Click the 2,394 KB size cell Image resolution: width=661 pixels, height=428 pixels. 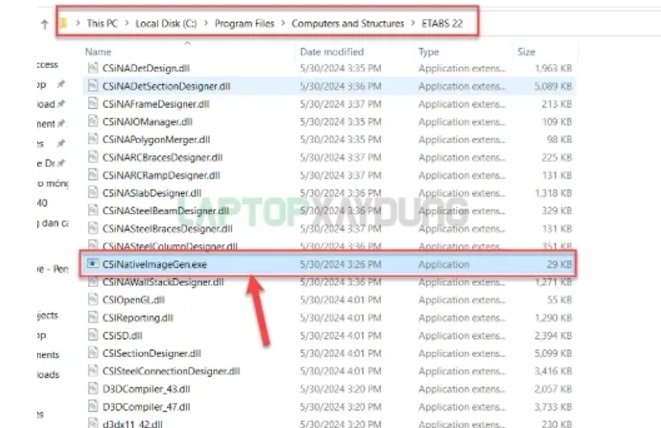[553, 336]
